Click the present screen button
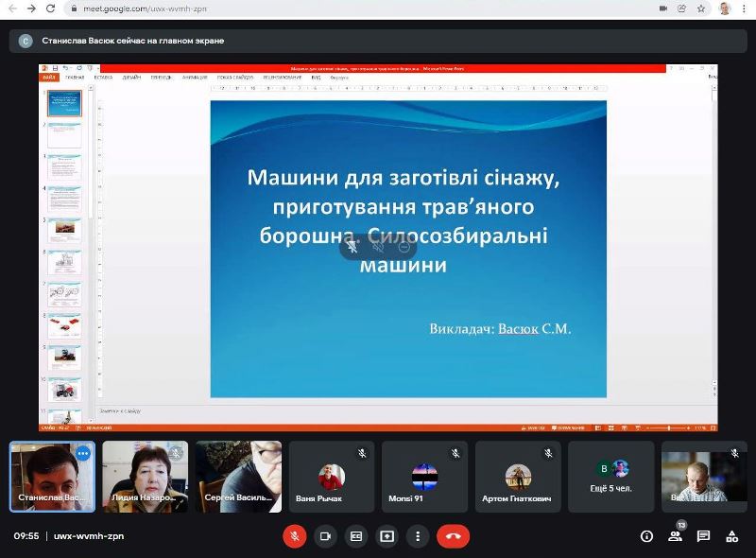 387,536
